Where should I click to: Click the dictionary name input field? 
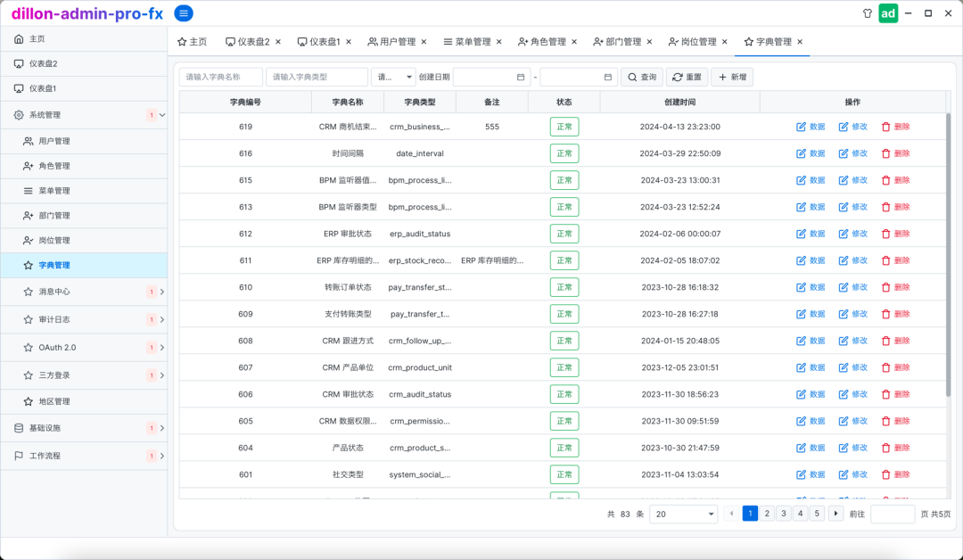tap(220, 78)
